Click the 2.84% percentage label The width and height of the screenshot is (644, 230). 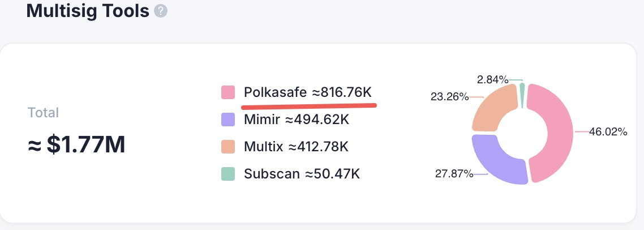pos(492,80)
